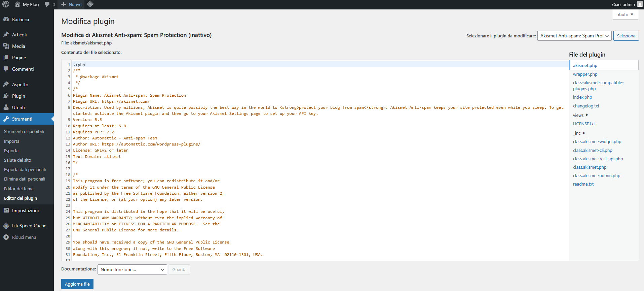Click code line 6 Plugin Name
644x291 pixels.
pos(129,95)
